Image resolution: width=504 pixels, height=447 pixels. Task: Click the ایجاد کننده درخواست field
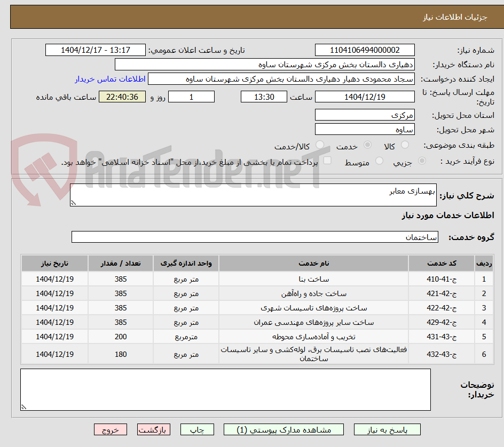281,79
